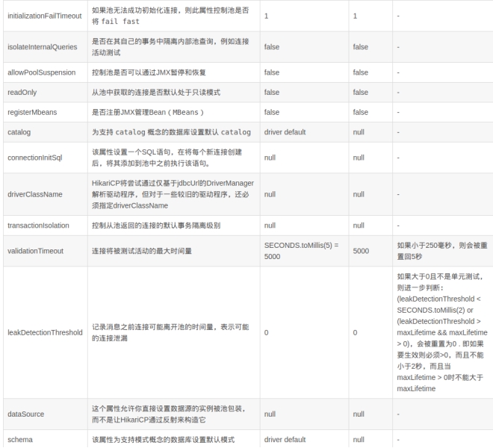Click the note '如果小于250毫秒，则会被重置回5秒'

[442, 251]
